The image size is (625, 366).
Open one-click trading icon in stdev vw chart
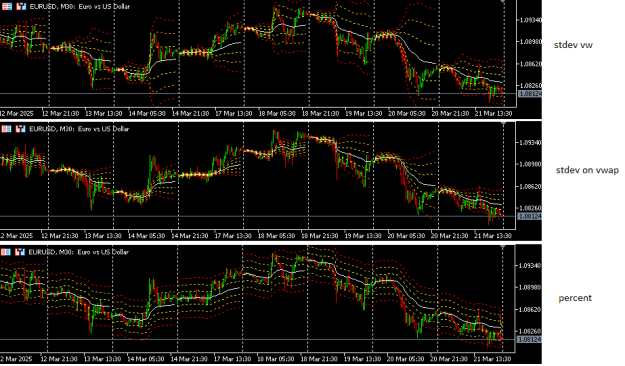pos(21,6)
